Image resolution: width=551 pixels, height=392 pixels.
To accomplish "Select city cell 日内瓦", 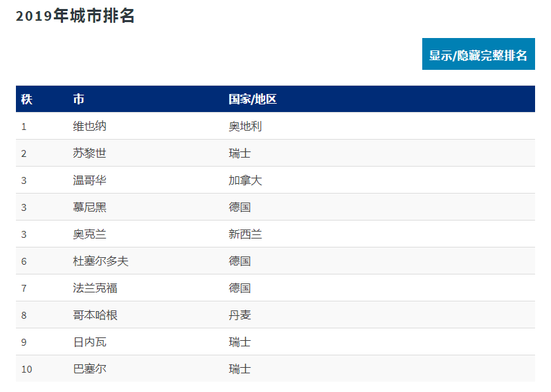I will point(89,342).
